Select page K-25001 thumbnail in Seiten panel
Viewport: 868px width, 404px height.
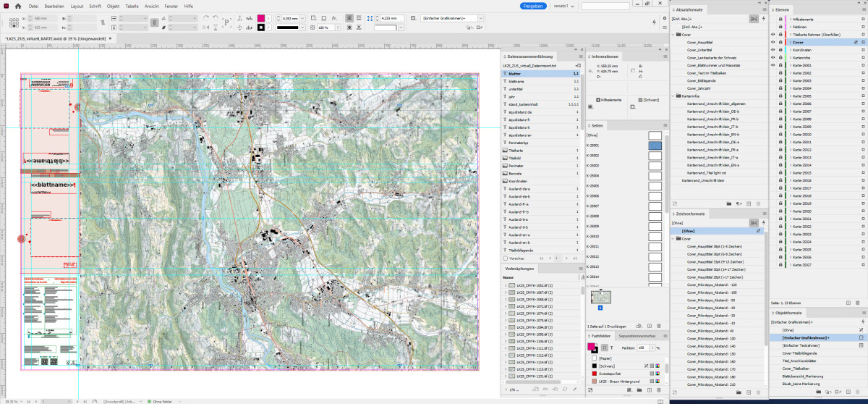(655, 146)
